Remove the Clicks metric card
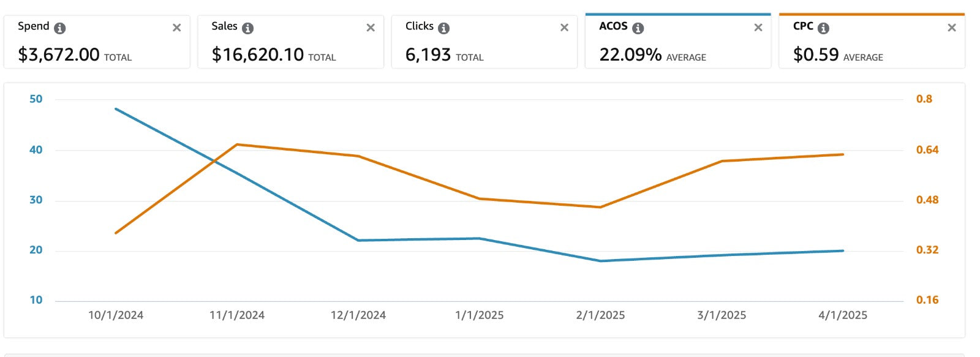The width and height of the screenshot is (980, 357). pyautogui.click(x=564, y=28)
